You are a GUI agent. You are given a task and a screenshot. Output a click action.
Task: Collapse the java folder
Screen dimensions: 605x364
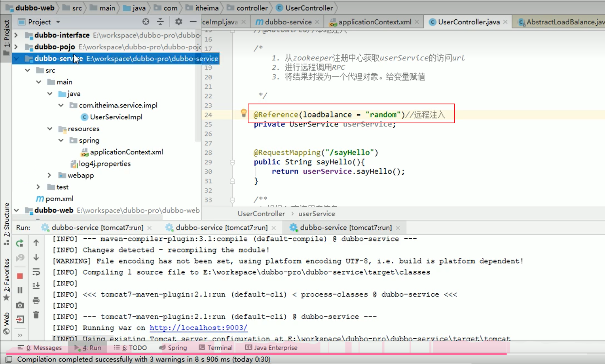49,94
